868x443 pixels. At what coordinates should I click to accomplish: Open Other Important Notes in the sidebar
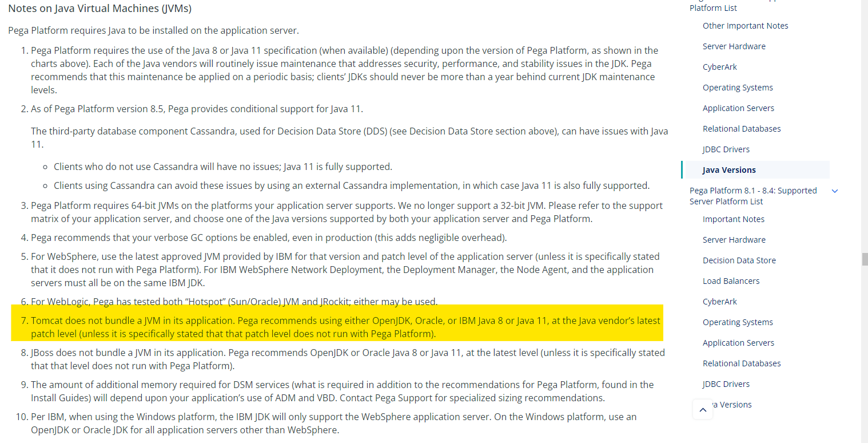click(x=745, y=25)
